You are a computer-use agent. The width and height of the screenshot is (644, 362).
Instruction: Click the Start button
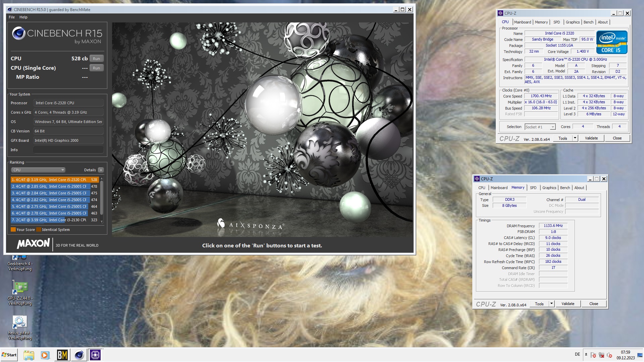tap(9, 355)
